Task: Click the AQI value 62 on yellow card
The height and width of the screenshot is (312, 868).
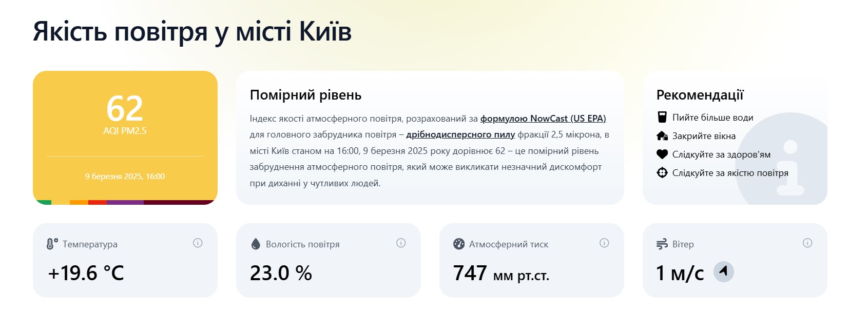Action: [x=125, y=108]
